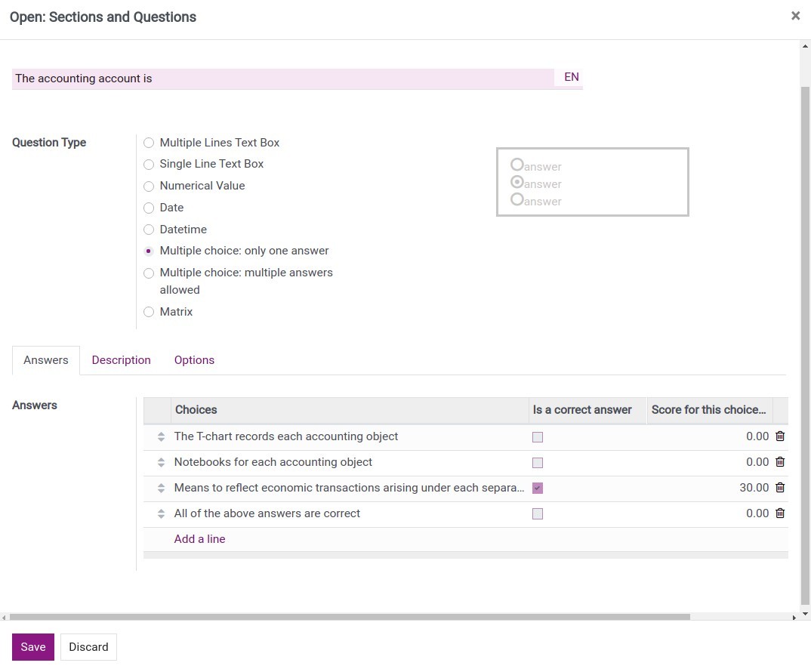Image resolution: width=811 pixels, height=672 pixels.
Task: Delete the T-chart answer row via trash icon
Action: tap(780, 436)
